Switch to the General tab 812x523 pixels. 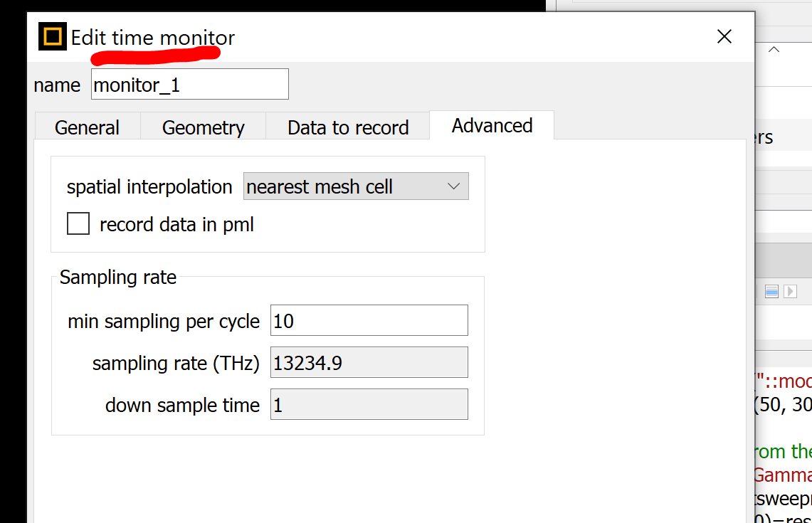pyautogui.click(x=87, y=127)
